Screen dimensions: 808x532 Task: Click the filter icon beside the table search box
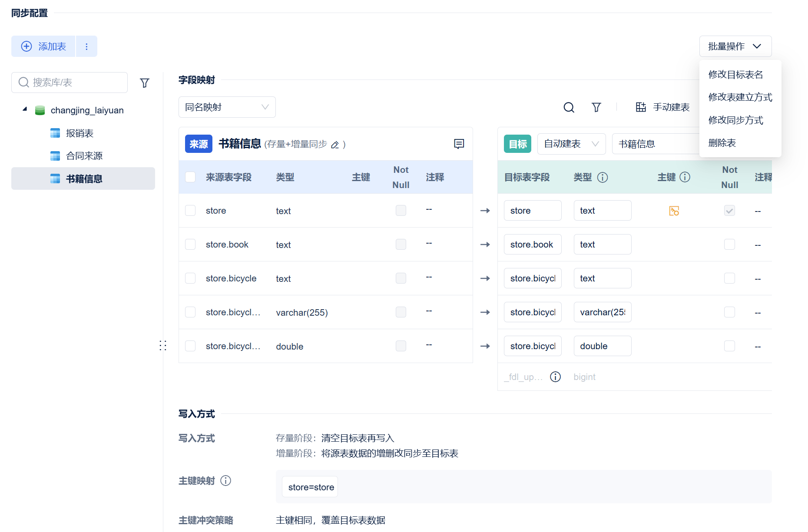pos(145,83)
